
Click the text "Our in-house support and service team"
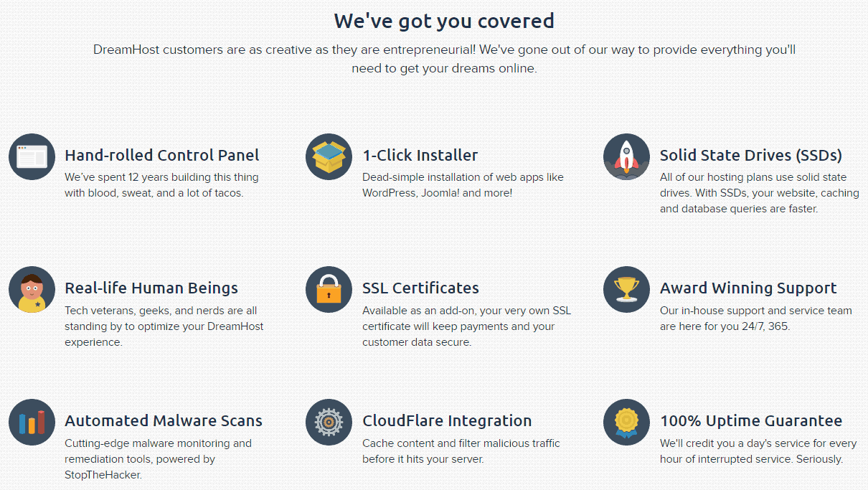pyautogui.click(x=756, y=311)
